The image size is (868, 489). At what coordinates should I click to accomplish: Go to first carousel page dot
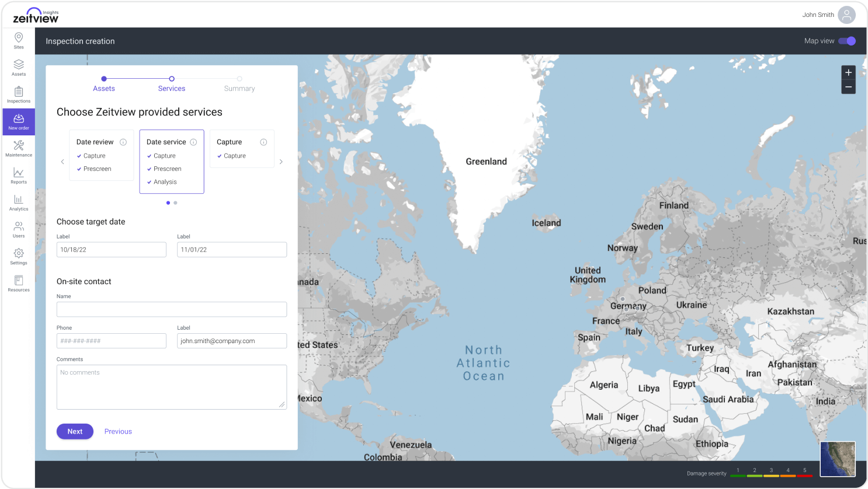tap(168, 203)
